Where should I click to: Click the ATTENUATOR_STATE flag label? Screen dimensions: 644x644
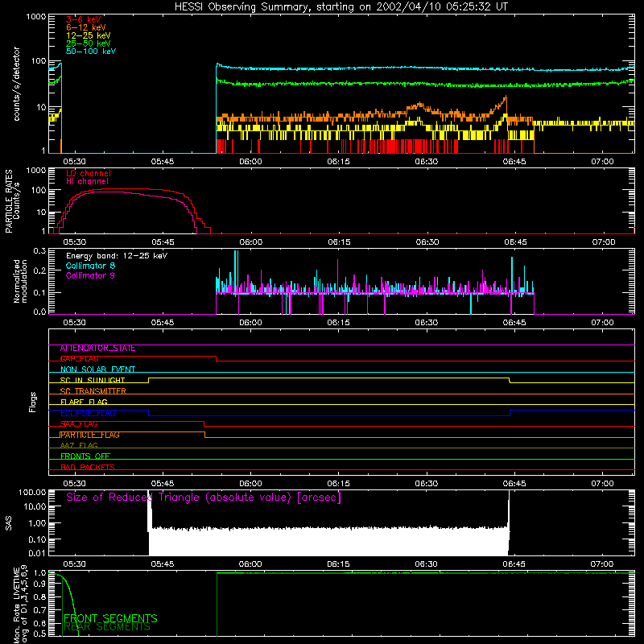tap(97, 349)
